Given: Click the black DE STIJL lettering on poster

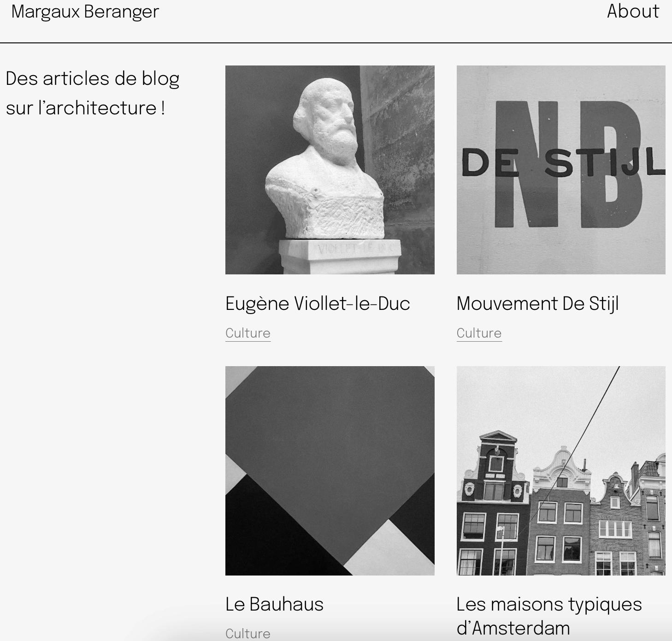Looking at the screenshot, I should 563,162.
